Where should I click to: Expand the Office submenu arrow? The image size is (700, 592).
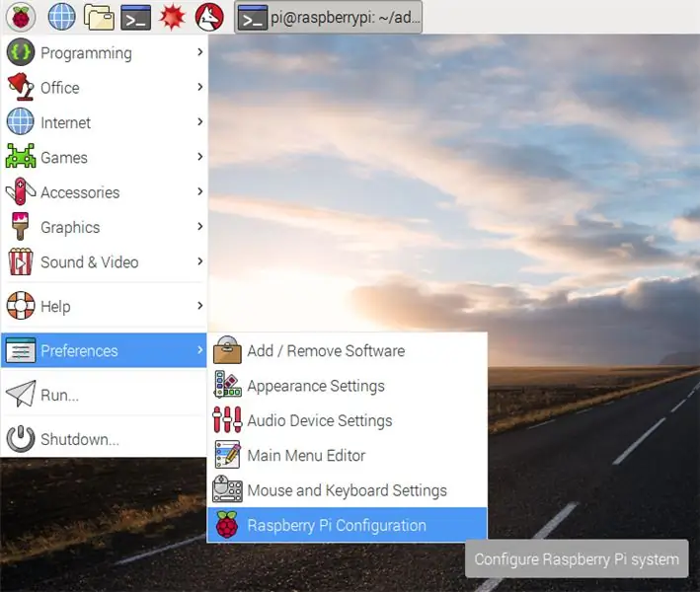(x=200, y=87)
